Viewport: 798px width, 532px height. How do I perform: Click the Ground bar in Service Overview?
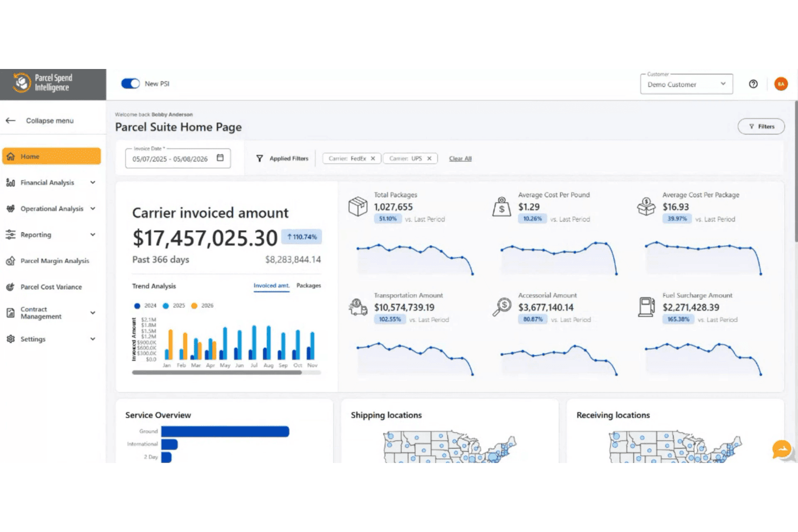[x=225, y=431]
